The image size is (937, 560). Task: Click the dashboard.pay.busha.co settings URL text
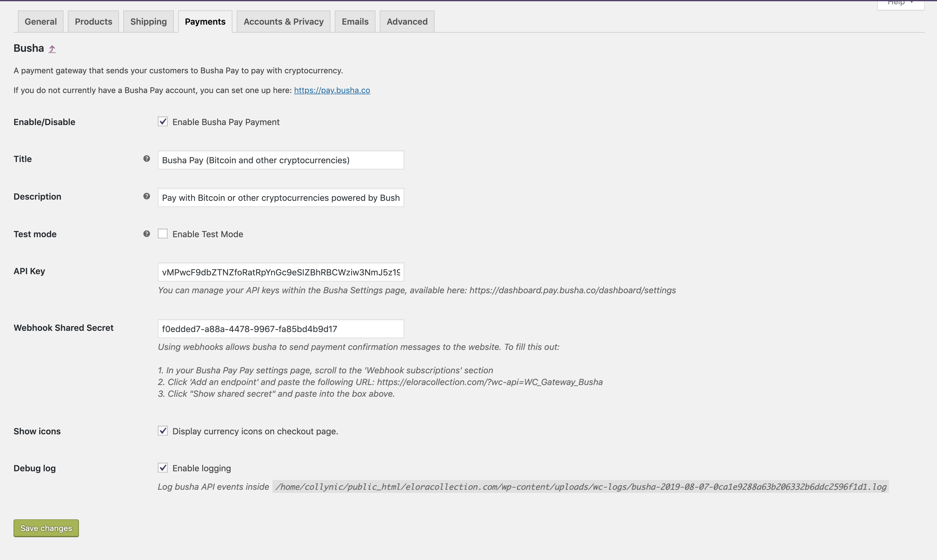pos(572,290)
